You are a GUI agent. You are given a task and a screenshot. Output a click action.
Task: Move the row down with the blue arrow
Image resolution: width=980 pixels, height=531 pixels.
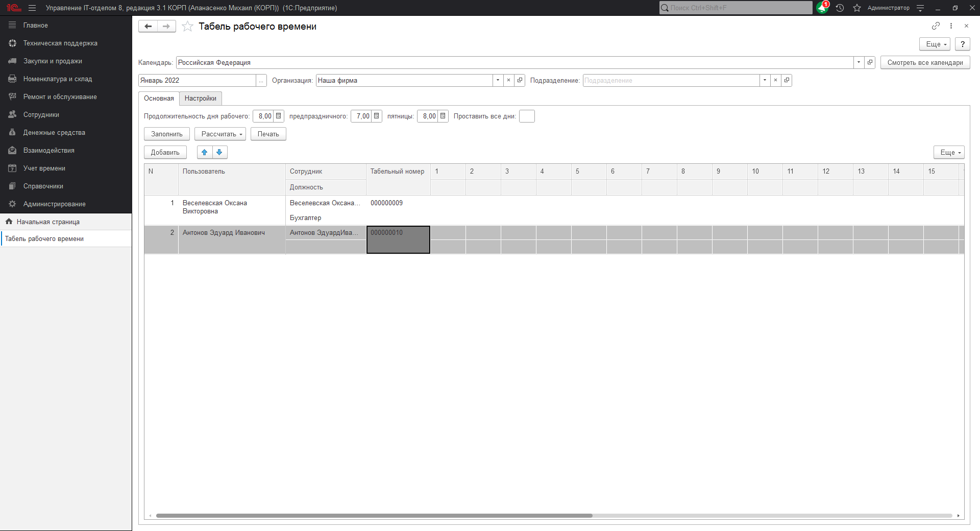(x=219, y=152)
